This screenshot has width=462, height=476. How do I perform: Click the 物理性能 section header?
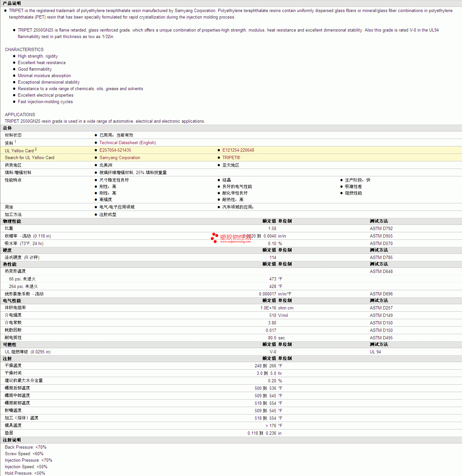(x=12, y=222)
